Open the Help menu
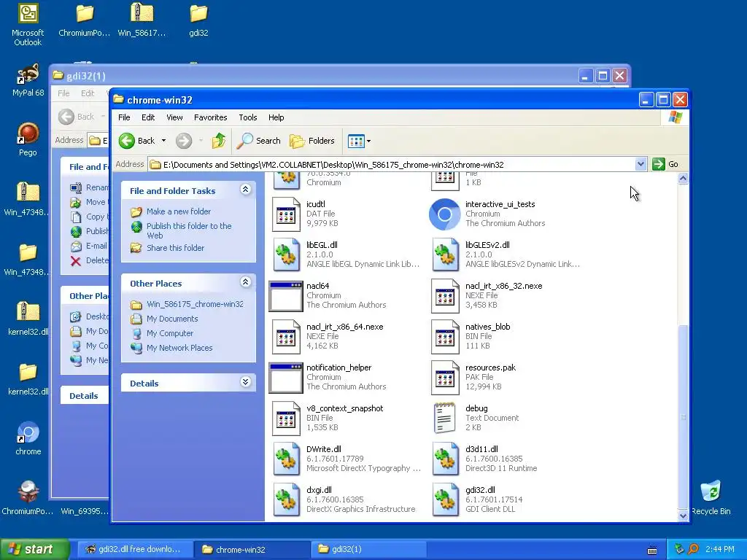 (276, 117)
